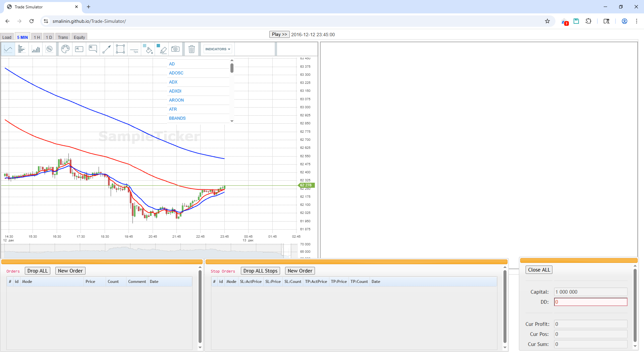
Task: Delete drawings using the trash tool
Action: [192, 49]
